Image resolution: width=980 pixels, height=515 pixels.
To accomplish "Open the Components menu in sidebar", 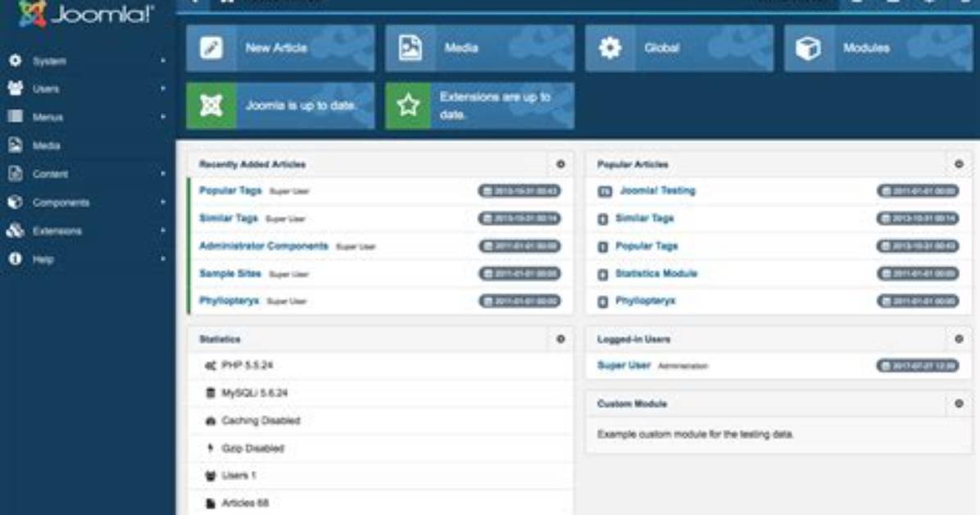I will 61,202.
